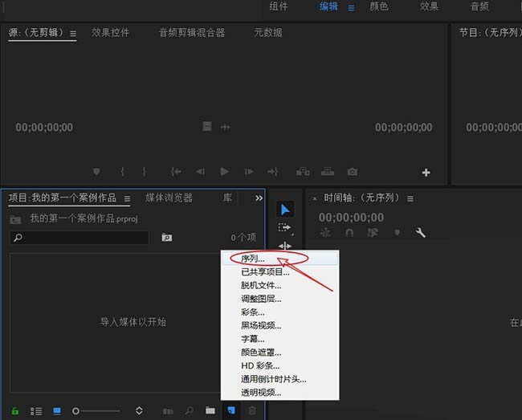Click Add Marker in the source monitor
Screen dimensions: 522x420
click(x=96, y=172)
